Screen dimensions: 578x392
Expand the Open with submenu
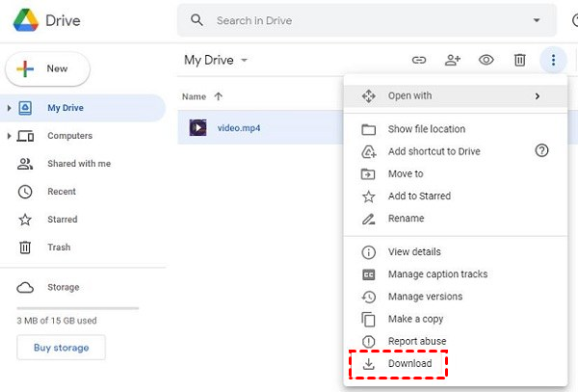tap(451, 96)
